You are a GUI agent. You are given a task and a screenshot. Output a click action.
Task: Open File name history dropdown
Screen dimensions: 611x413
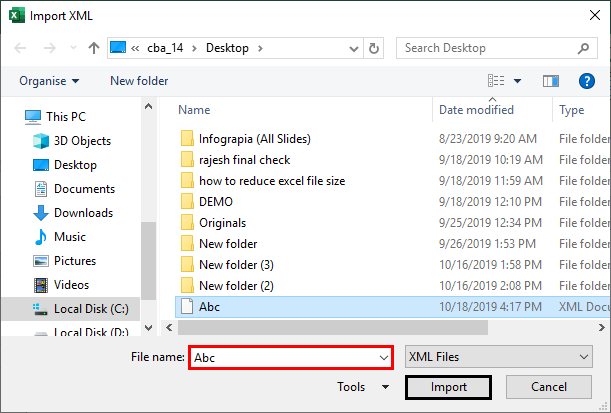[x=384, y=358]
